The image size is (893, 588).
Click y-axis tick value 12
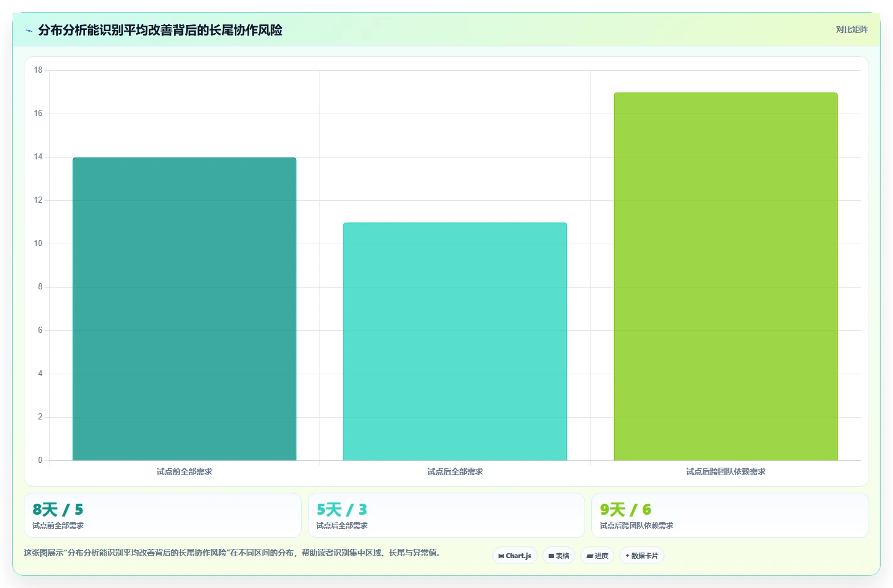tap(38, 200)
